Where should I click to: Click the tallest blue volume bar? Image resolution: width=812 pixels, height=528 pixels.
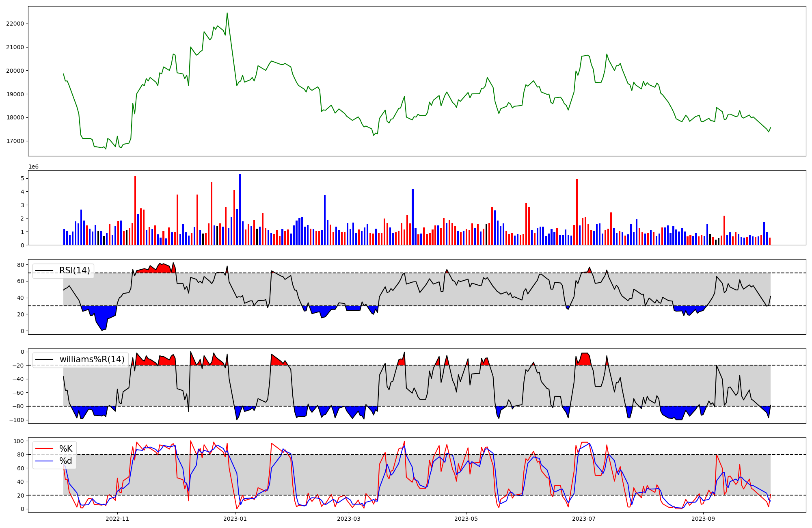(240, 209)
